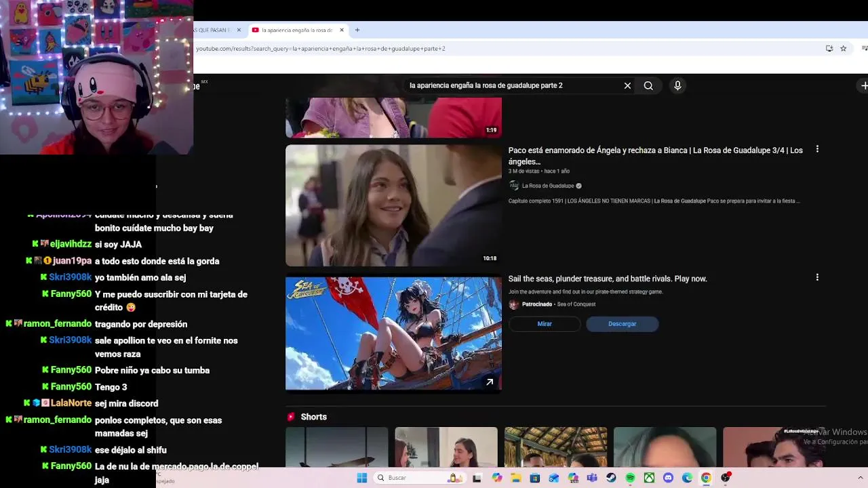The width and height of the screenshot is (868, 488).
Task: Switch to Google Chrome on the taskbar
Action: 706,478
